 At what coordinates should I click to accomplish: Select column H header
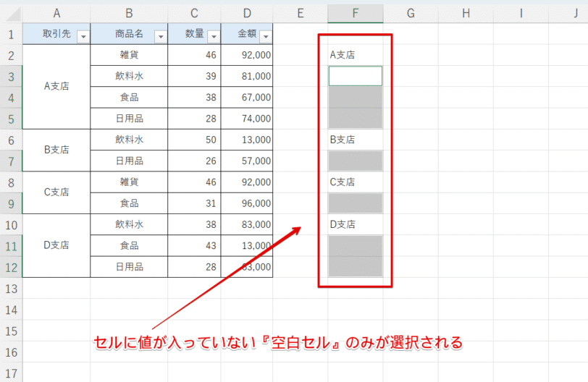click(x=466, y=14)
